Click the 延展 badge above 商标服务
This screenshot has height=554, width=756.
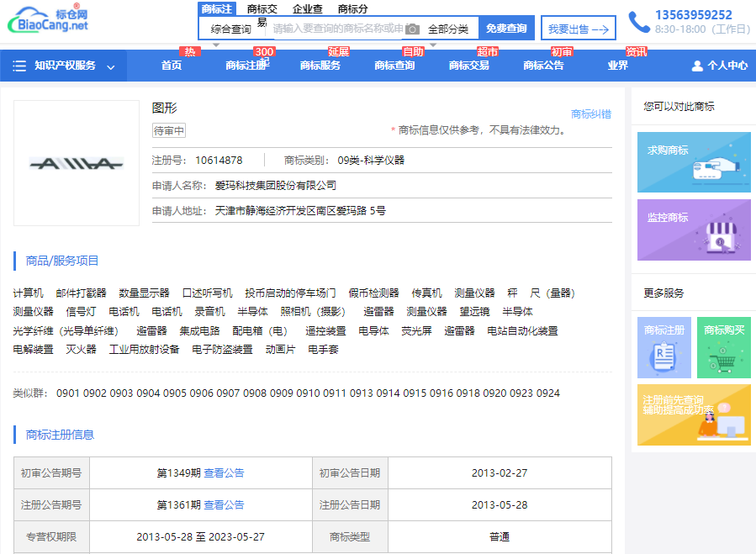[338, 51]
